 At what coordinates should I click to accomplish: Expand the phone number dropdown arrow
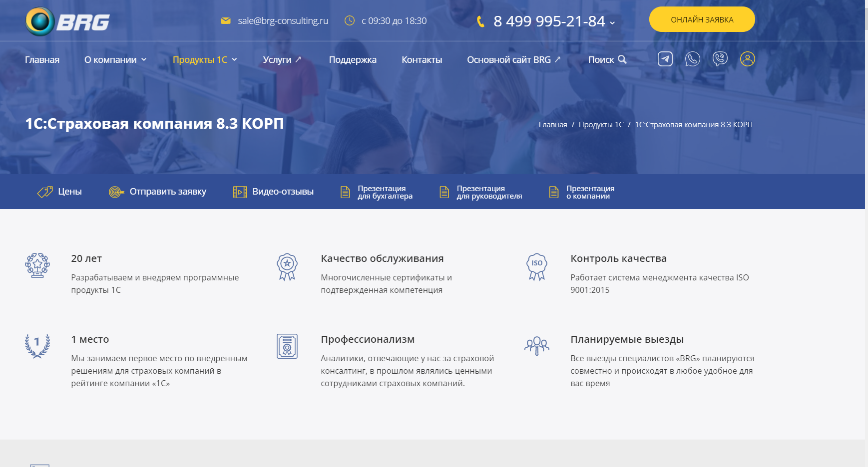tap(612, 23)
